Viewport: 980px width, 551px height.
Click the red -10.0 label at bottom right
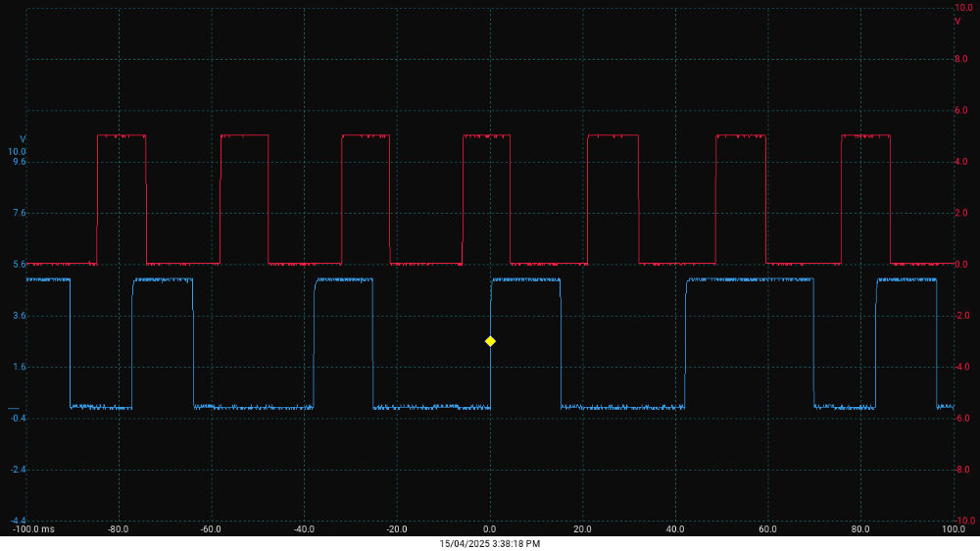click(x=964, y=521)
